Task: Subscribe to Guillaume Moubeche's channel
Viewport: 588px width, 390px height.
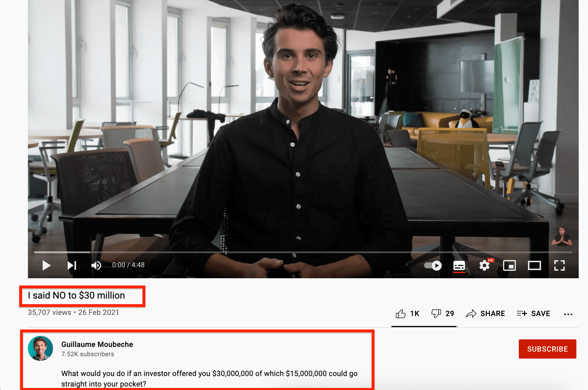Action: pyautogui.click(x=547, y=349)
